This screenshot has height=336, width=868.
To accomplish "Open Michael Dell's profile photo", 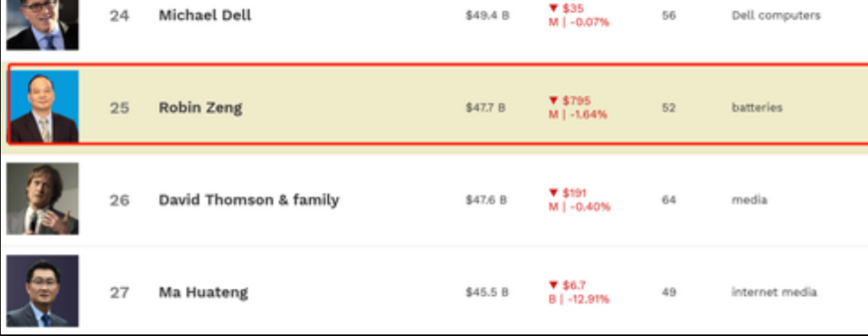I will click(43, 25).
